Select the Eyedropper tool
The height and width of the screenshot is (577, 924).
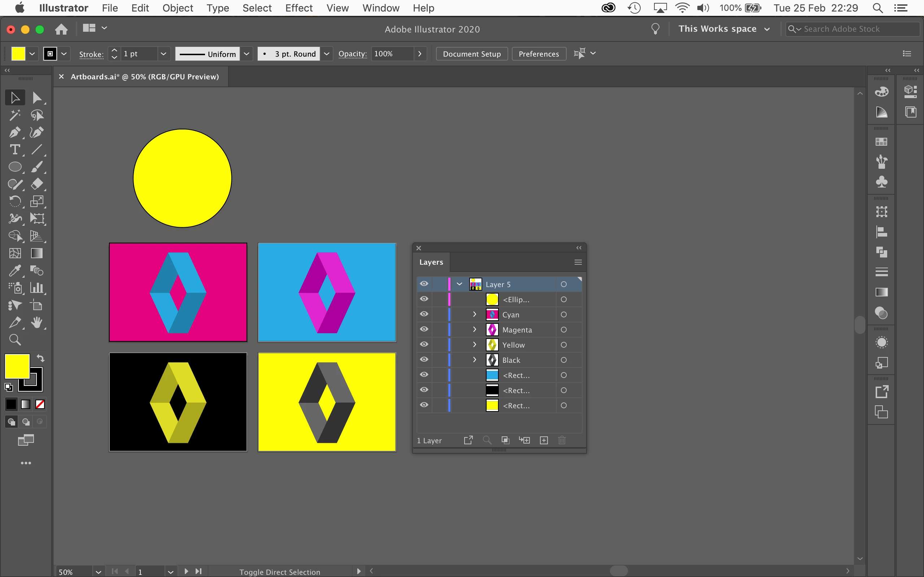14,270
